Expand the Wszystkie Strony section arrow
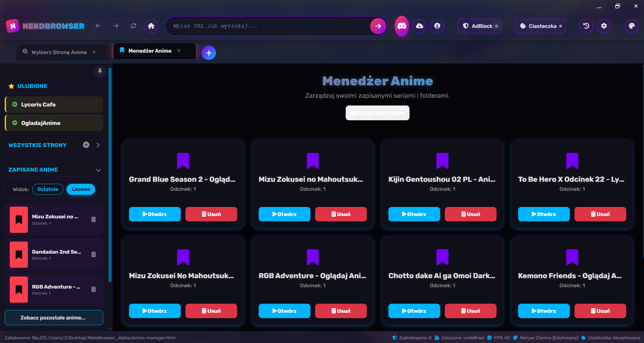This screenshot has height=343, width=644. [98, 145]
